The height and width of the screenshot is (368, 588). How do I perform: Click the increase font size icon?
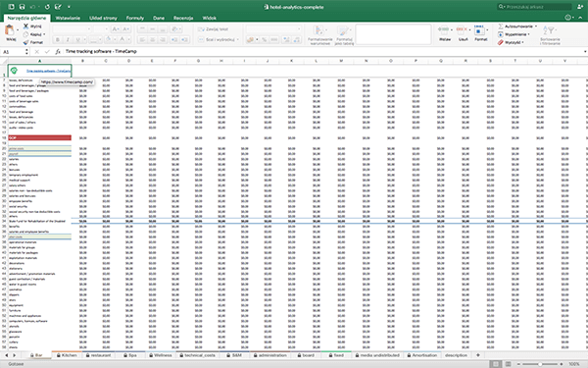point(116,28)
